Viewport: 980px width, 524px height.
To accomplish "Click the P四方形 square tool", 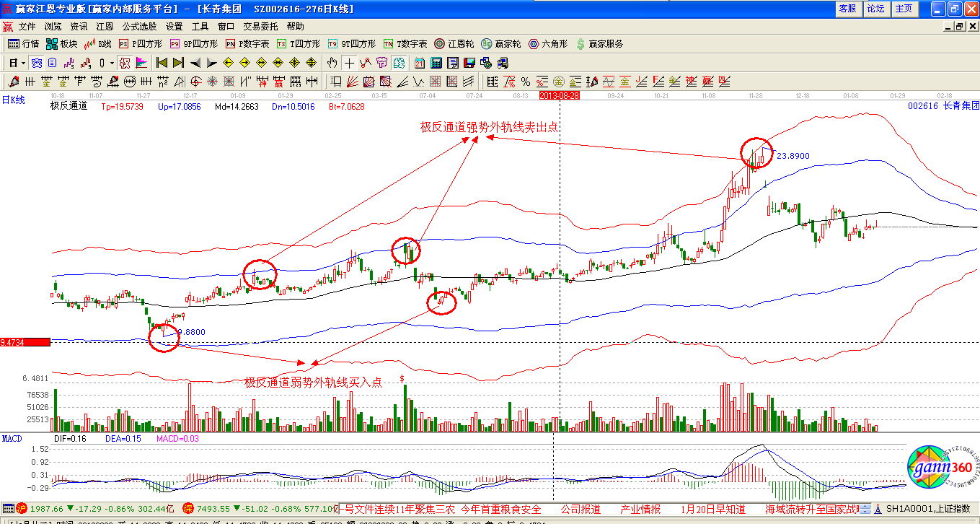I will pyautogui.click(x=141, y=44).
